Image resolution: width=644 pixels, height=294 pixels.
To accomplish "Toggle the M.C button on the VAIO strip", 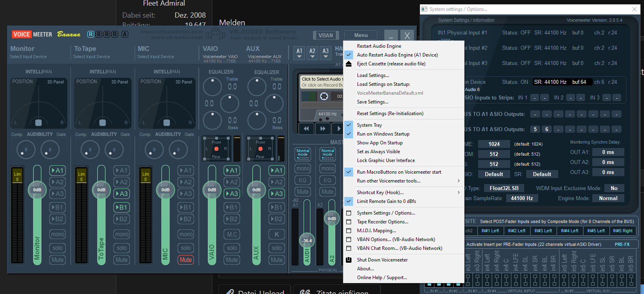I will (232, 234).
